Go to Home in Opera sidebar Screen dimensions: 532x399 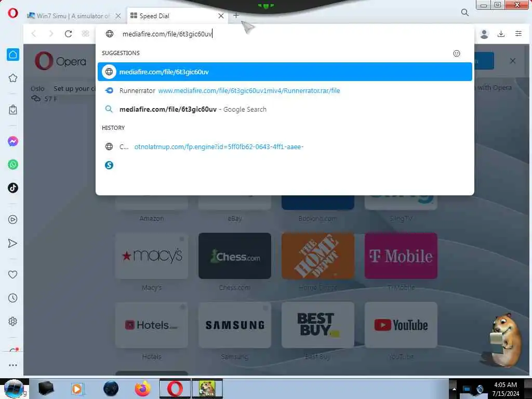click(x=13, y=55)
